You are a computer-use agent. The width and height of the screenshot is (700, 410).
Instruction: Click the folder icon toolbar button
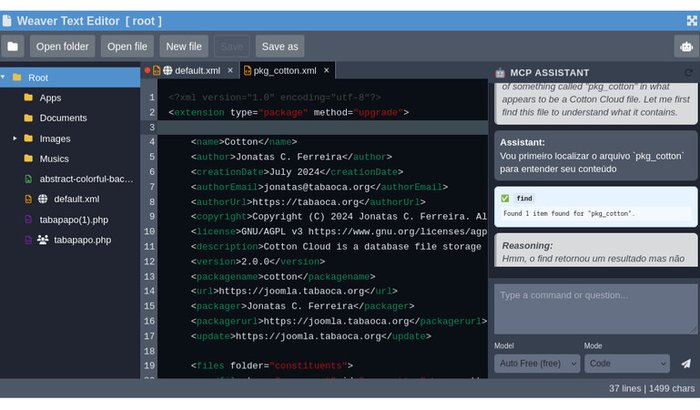(x=12, y=46)
